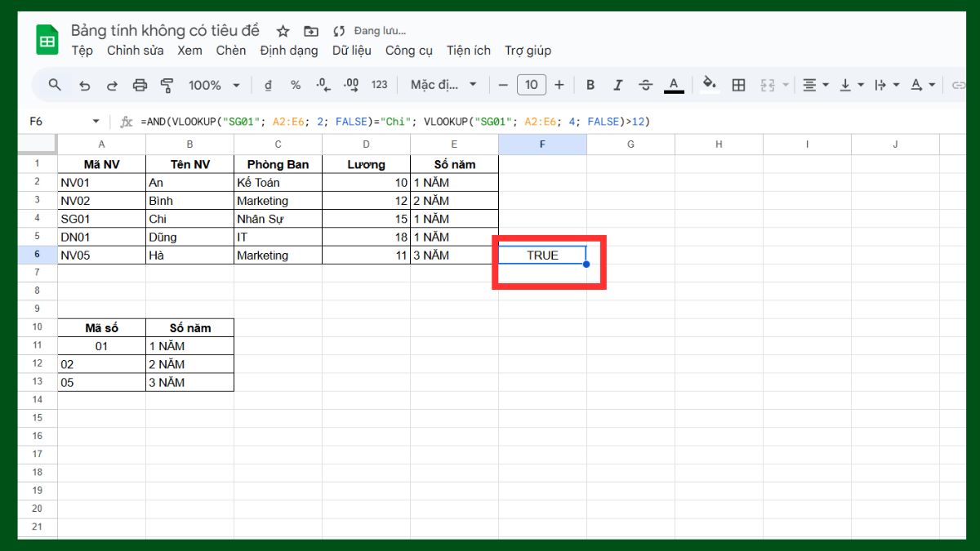Open the Borders tool

(x=738, y=84)
